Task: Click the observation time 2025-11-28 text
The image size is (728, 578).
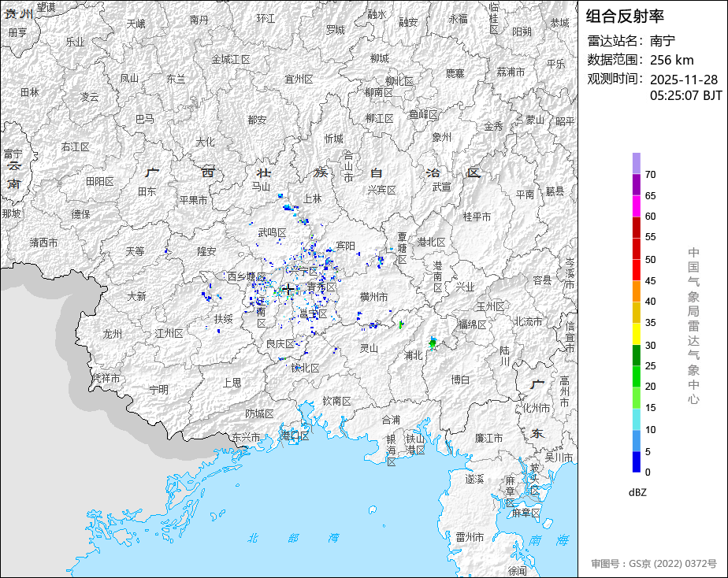Action: [683, 80]
